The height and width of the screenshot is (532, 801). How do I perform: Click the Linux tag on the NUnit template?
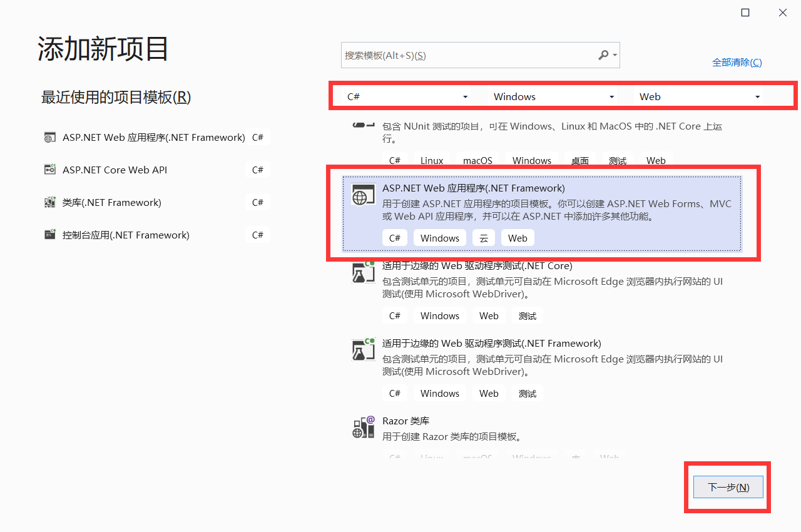coord(432,160)
